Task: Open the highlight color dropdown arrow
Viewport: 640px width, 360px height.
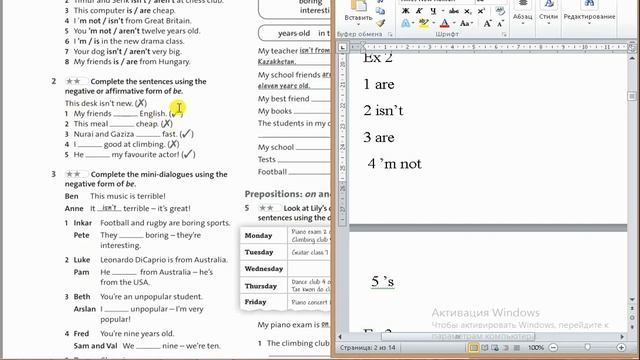Action: [x=433, y=23]
